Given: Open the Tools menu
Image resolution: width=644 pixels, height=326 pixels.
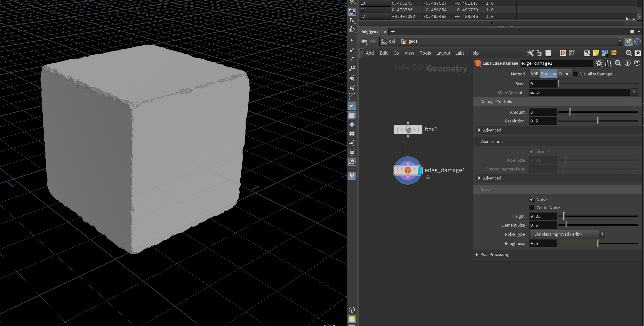Looking at the screenshot, I should (x=425, y=53).
